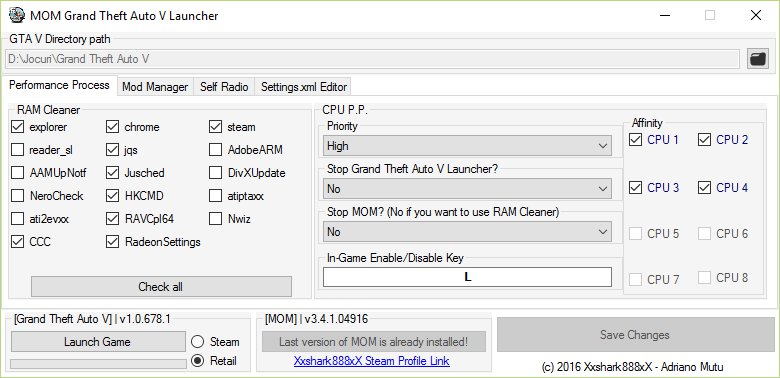Click the Save Changes button
This screenshot has height=378, width=780.
[635, 335]
